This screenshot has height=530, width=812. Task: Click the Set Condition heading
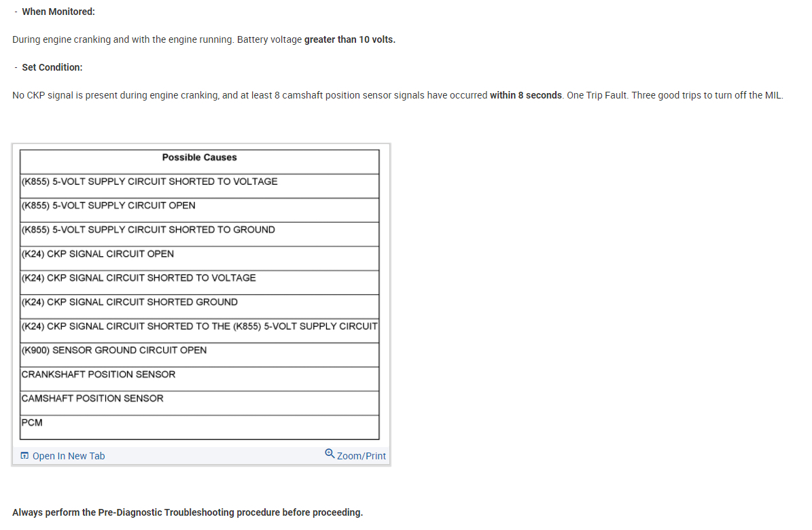click(x=52, y=68)
